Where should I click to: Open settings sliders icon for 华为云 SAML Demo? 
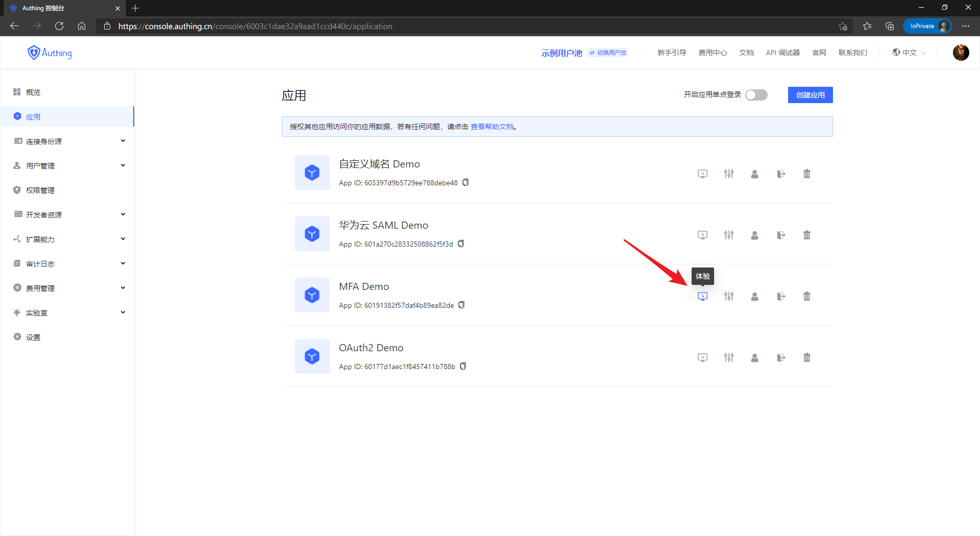(729, 235)
